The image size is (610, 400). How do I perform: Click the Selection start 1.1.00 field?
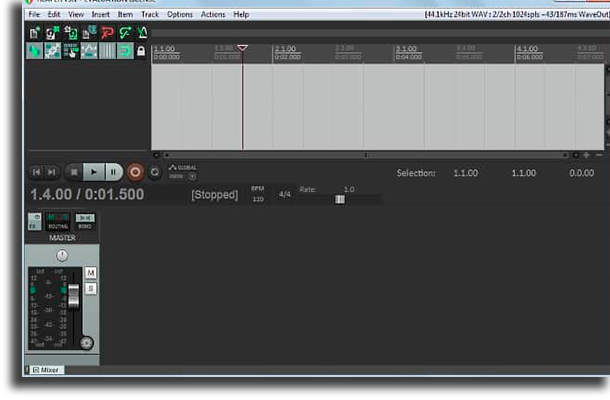coord(466,173)
